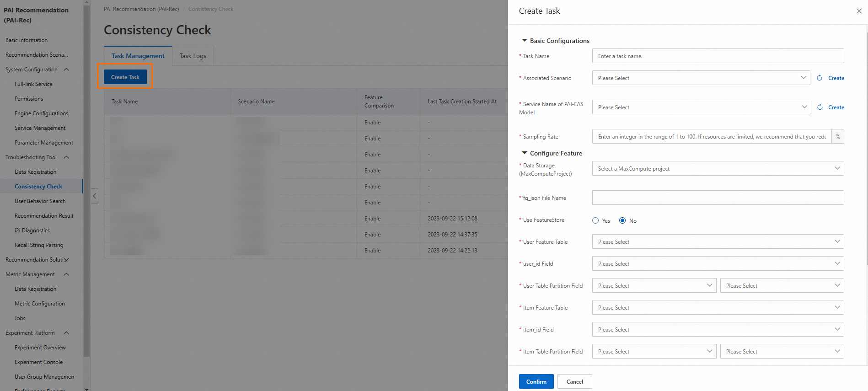Open Data Registration under Troubleshooting Tool
This screenshot has height=391, width=868.
coord(36,172)
